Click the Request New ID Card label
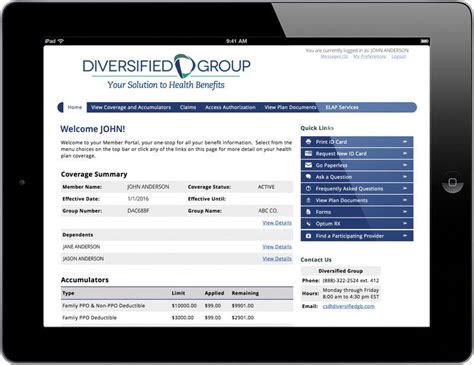Viewport: 474px width, 365px height. [x=341, y=154]
